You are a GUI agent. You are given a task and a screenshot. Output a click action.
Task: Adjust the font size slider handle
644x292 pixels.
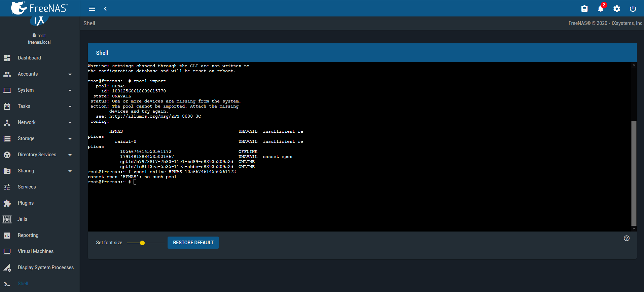[x=142, y=243]
